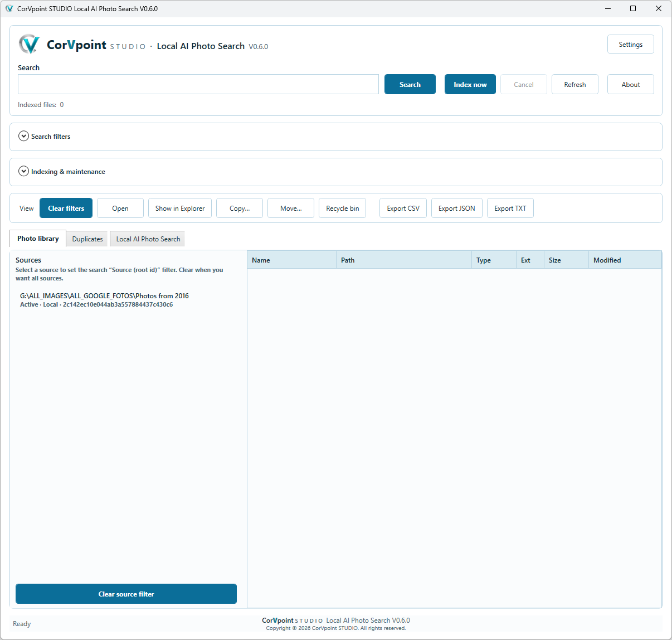Expand the Indexing & maintenance section
Screen dimensions: 672x640
23,171
